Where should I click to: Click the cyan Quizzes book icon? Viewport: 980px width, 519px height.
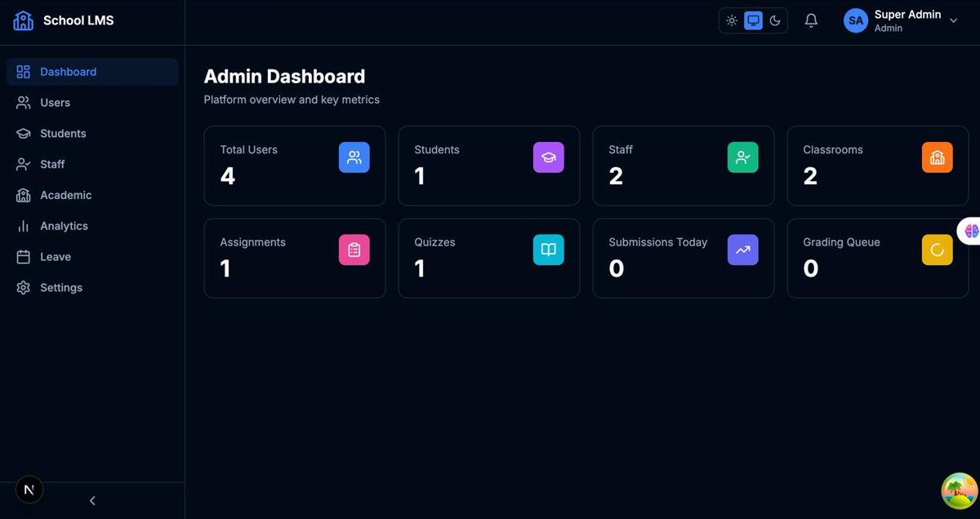click(549, 250)
